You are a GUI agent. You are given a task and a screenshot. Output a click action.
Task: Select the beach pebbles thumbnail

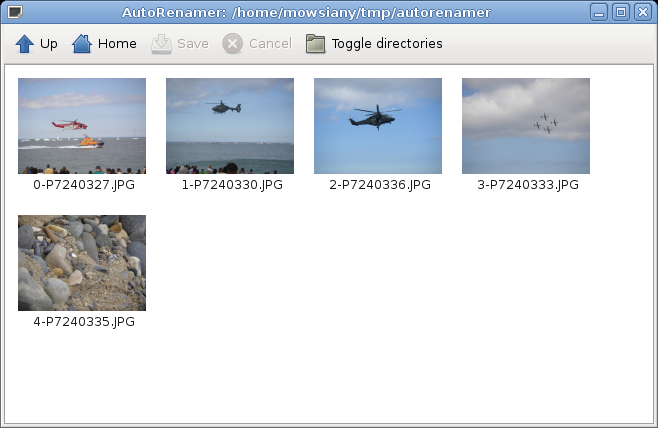pyautogui.click(x=82, y=263)
